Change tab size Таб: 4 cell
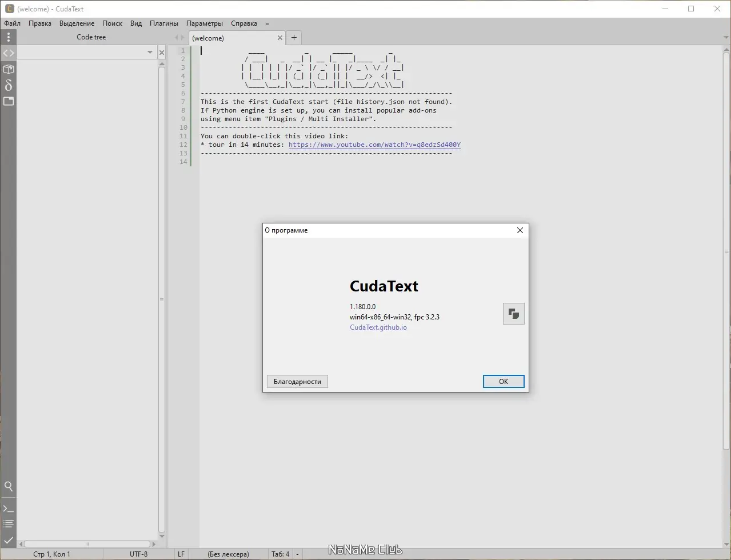Image resolution: width=731 pixels, height=560 pixels. (280, 554)
